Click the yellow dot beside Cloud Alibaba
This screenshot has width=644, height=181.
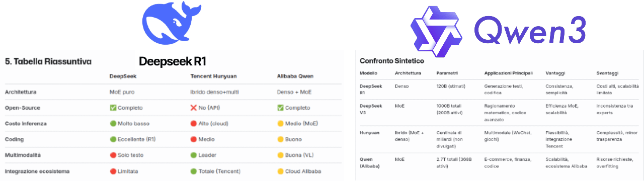280,171
